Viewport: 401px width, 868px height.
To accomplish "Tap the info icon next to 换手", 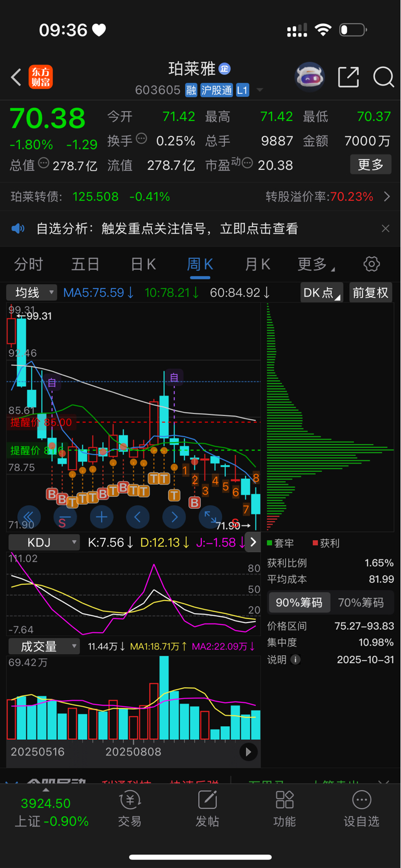I will pyautogui.click(x=141, y=139).
